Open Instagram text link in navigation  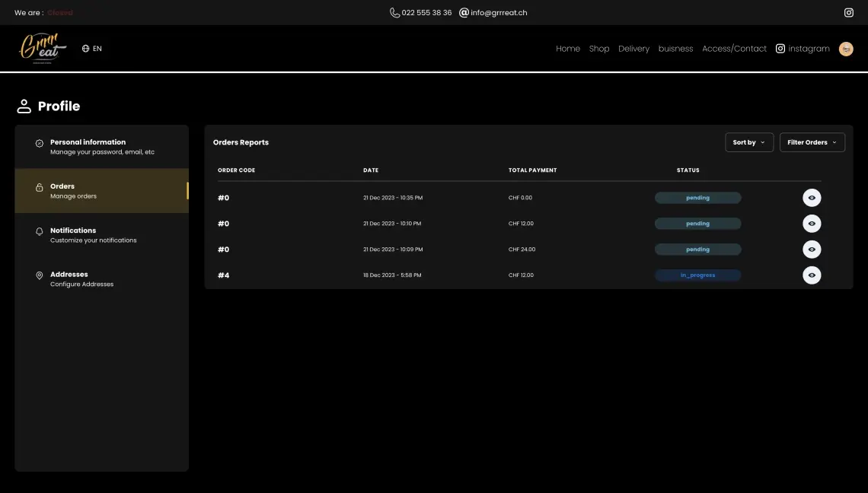point(809,49)
